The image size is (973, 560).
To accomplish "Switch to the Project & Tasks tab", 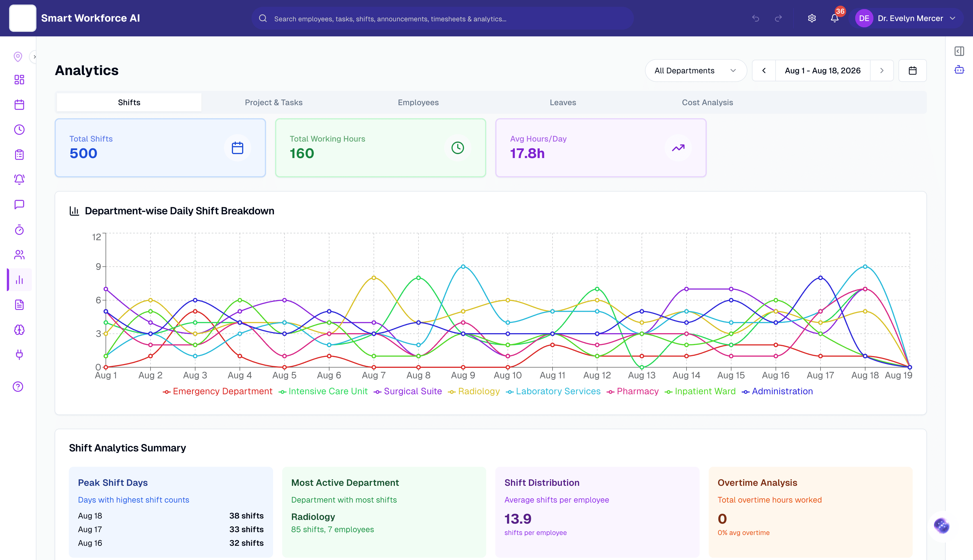I will click(274, 102).
